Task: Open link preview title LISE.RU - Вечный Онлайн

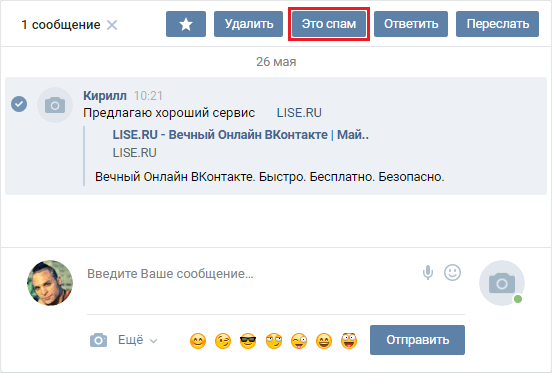Action: coord(240,135)
